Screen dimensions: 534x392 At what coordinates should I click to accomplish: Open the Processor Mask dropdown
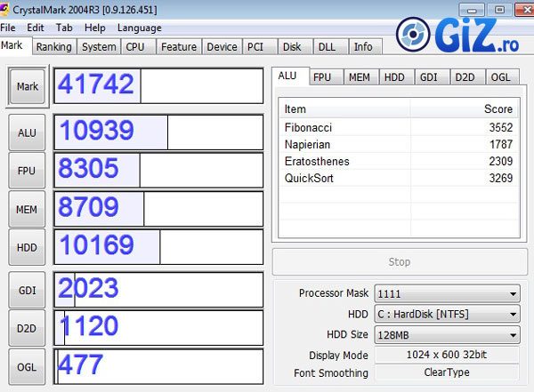coord(447,293)
